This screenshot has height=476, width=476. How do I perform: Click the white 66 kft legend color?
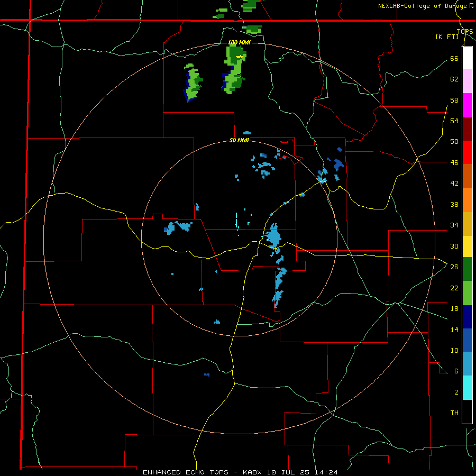click(x=467, y=58)
